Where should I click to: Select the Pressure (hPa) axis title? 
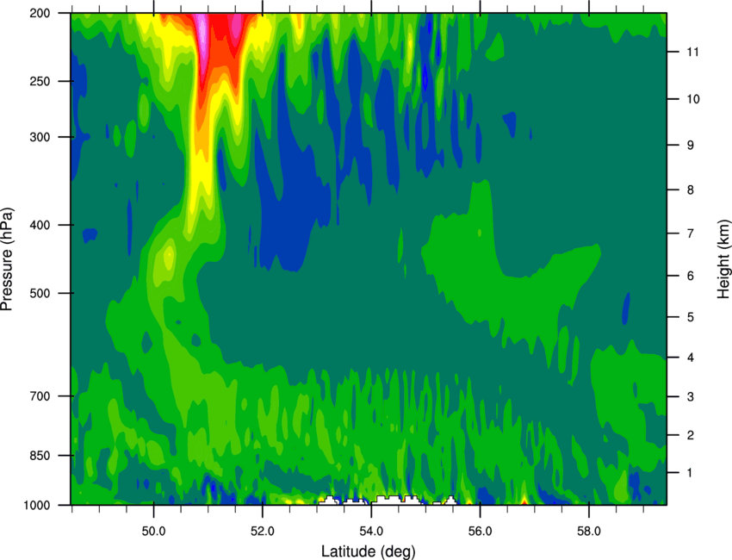click(x=7, y=259)
